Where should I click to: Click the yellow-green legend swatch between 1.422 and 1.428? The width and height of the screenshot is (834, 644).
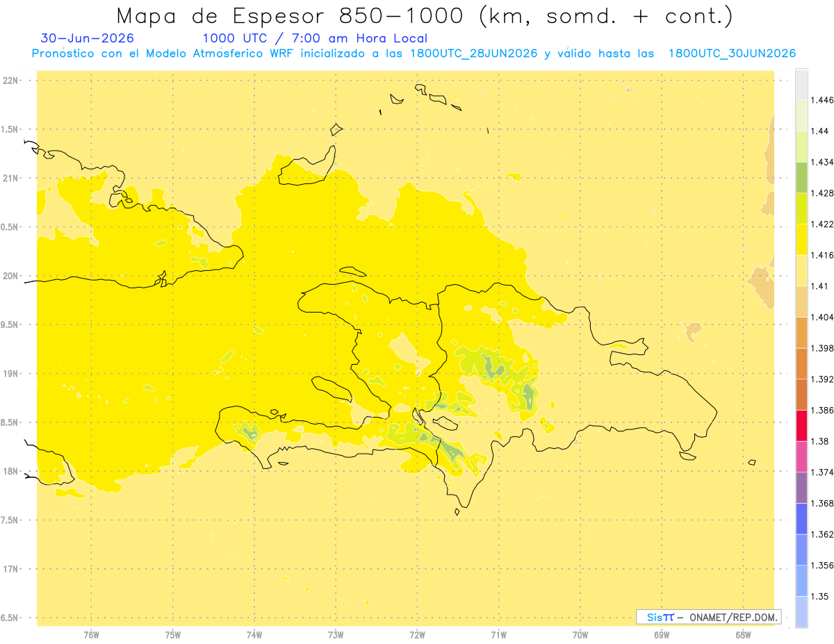(801, 208)
